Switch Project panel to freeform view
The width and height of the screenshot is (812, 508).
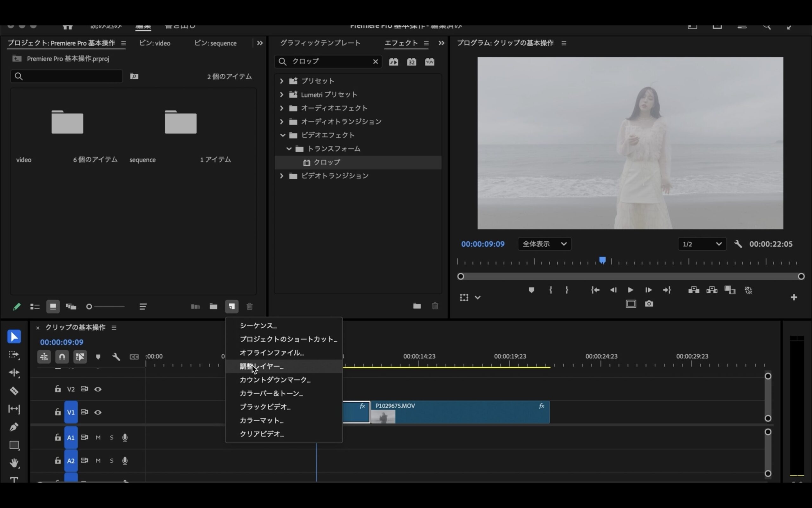pos(71,306)
